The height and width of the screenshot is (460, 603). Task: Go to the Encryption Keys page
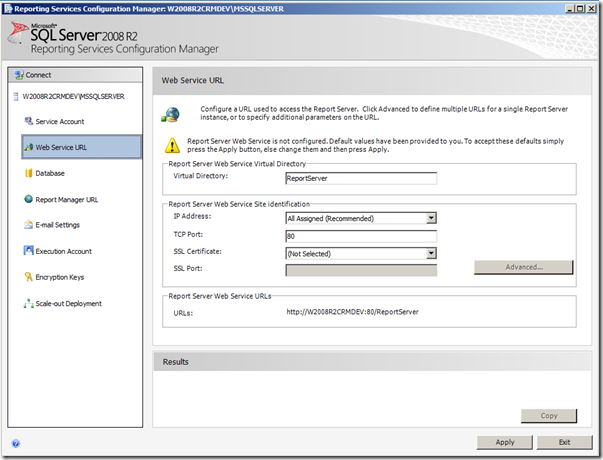click(x=60, y=277)
